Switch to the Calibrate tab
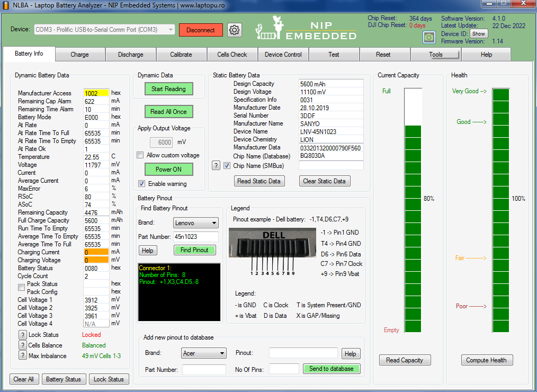 point(182,55)
